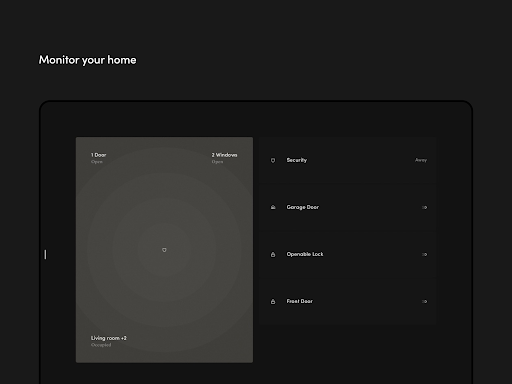
Task: Toggle the Front Door switch
Action: tap(424, 301)
